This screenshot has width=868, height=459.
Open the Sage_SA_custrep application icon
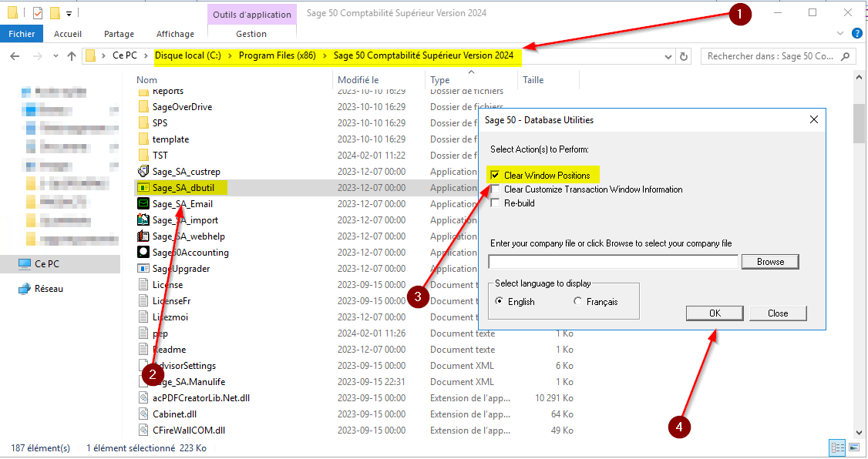[x=143, y=172]
